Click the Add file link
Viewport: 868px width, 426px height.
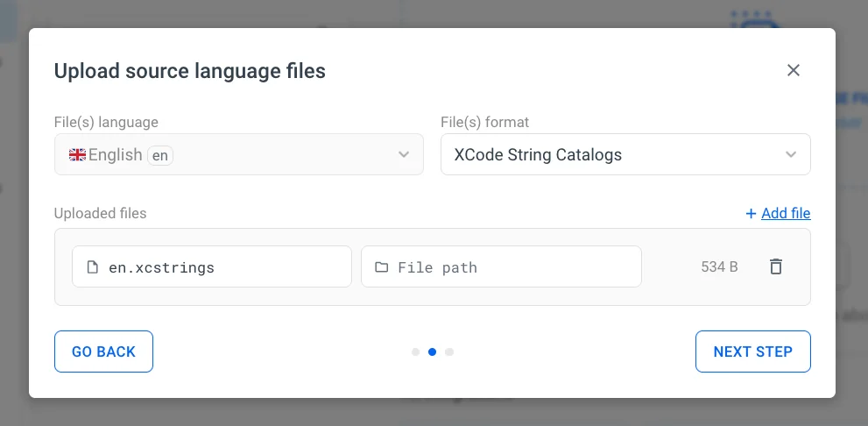coord(786,213)
